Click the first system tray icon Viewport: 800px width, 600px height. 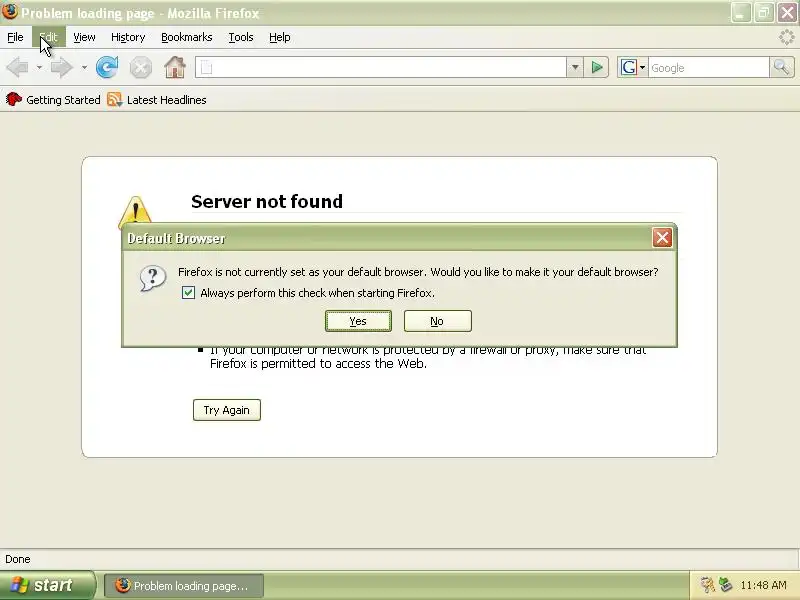click(707, 585)
